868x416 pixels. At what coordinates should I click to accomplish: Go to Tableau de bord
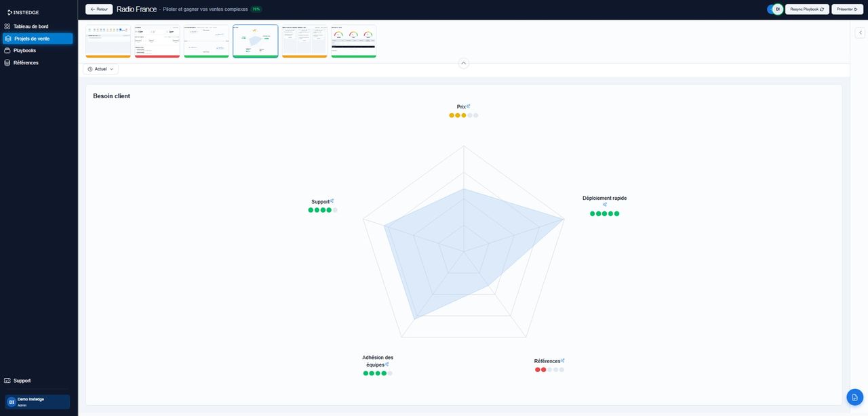click(x=31, y=26)
